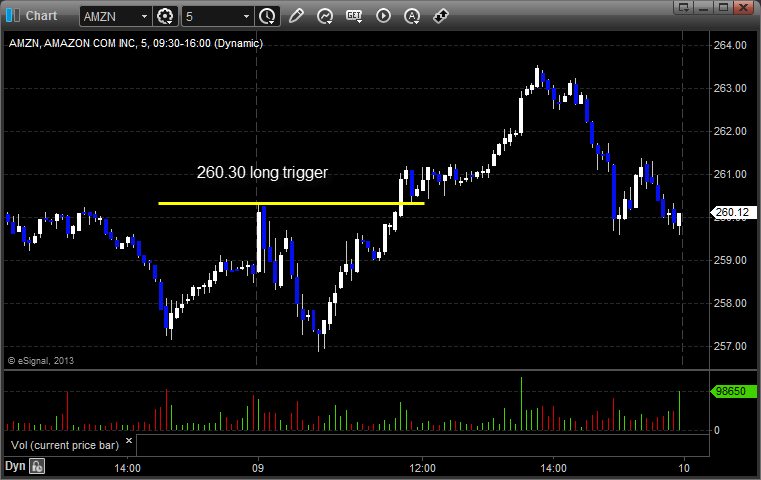This screenshot has height=480, width=761.
Task: Click the blue window-linking icon beside Chart
Action: click(x=13, y=16)
